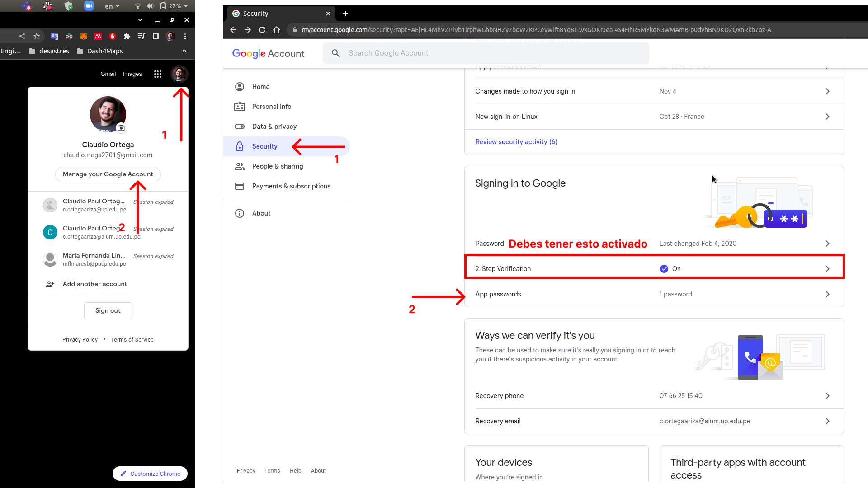This screenshot has width=868, height=488.
Task: Open the Mendeley Web Importer extension
Action: (98, 36)
